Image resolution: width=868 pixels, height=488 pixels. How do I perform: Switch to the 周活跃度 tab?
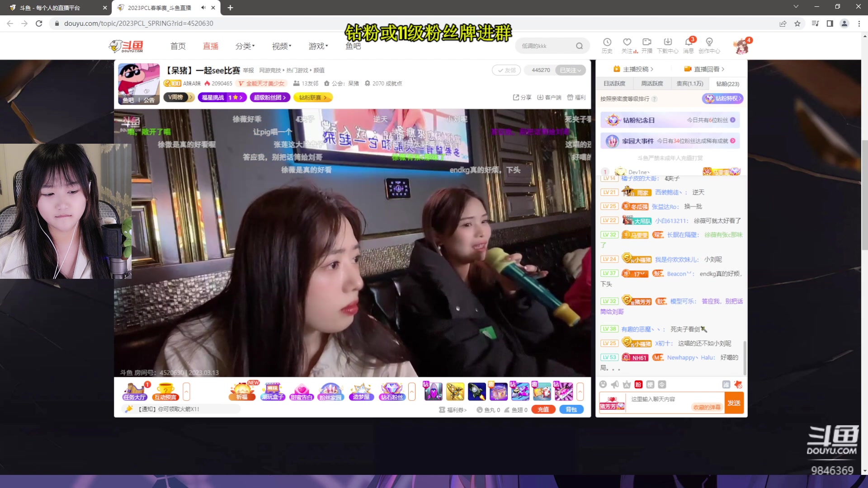(x=652, y=84)
